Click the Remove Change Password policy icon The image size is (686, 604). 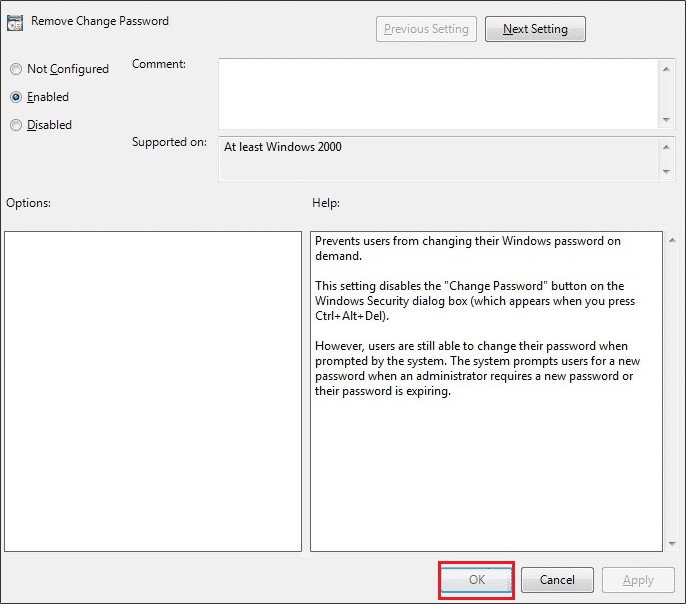point(15,23)
